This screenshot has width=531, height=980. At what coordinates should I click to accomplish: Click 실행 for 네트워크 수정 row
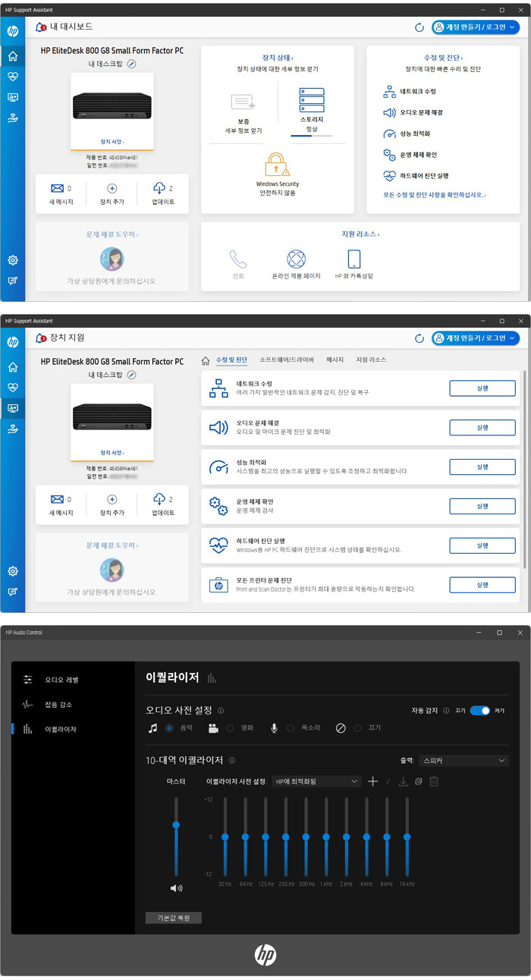[482, 388]
